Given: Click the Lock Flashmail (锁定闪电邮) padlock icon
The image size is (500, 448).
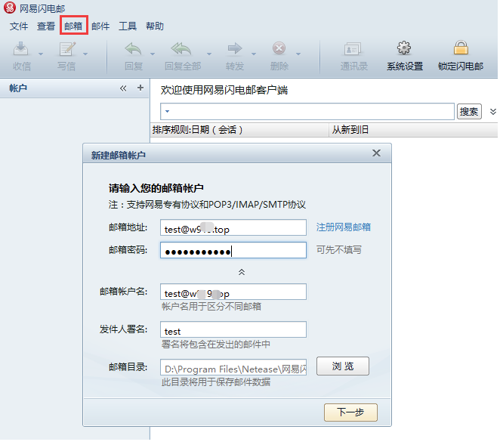Looking at the screenshot, I should coord(461,48).
